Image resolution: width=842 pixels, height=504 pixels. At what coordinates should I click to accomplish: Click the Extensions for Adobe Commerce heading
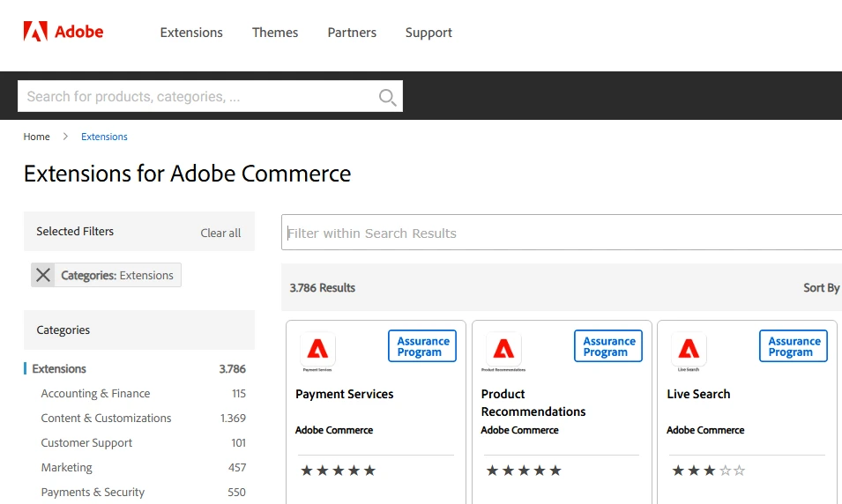pos(187,174)
